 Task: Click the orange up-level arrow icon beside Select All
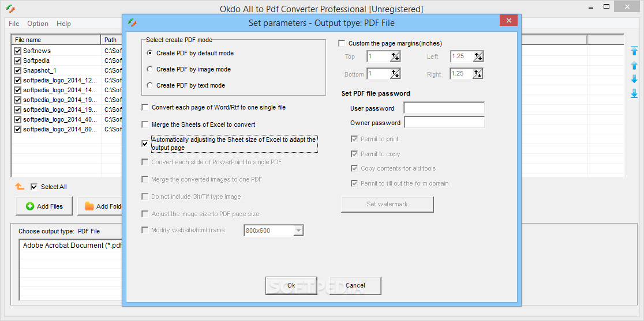coord(20,187)
